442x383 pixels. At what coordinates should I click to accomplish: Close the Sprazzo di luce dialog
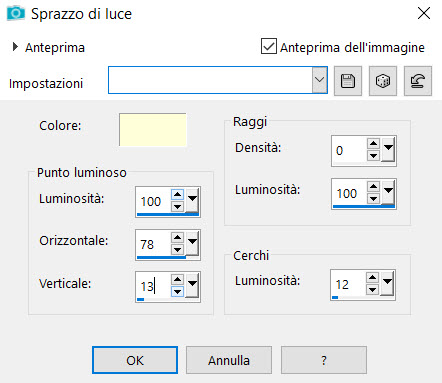424,13
